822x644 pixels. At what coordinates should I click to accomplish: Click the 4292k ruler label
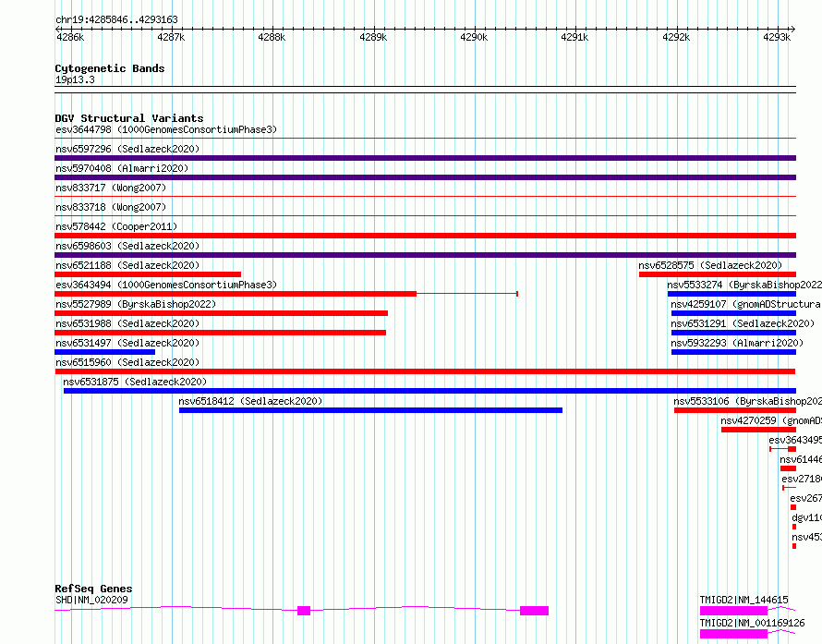tap(676, 37)
